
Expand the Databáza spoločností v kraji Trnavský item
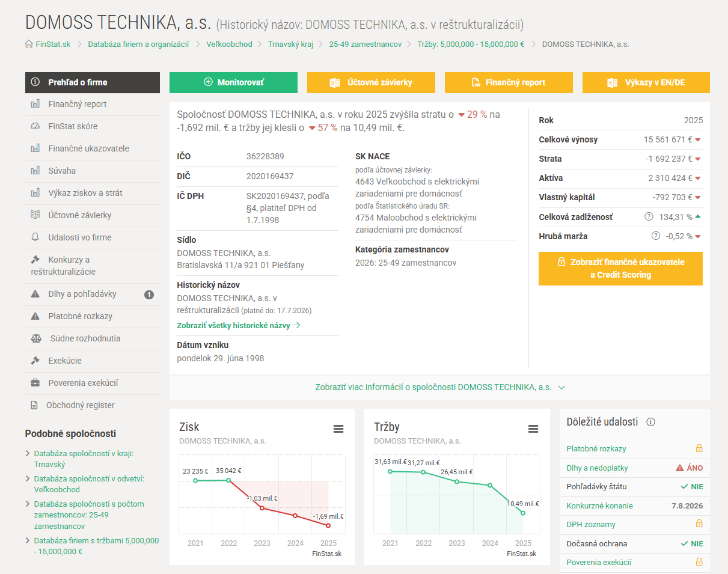click(28, 453)
